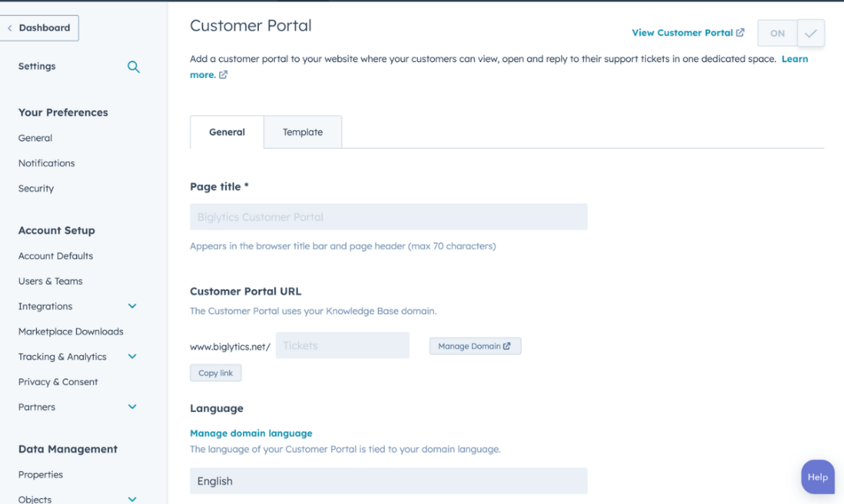Expand the Partners section
The image size is (844, 504).
(x=132, y=406)
